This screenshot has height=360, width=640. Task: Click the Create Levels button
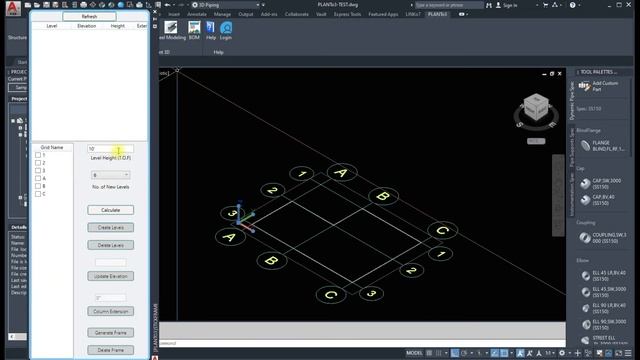coord(111,227)
